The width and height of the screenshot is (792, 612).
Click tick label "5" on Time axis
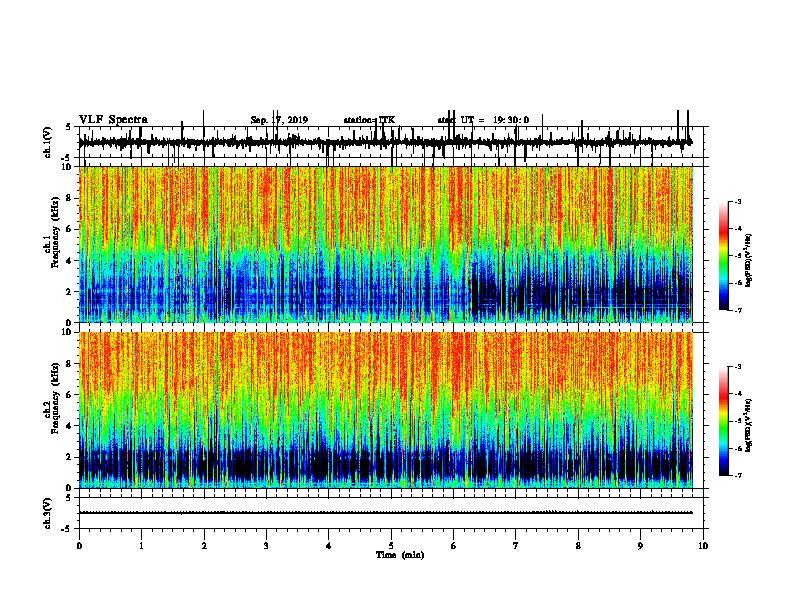[391, 546]
